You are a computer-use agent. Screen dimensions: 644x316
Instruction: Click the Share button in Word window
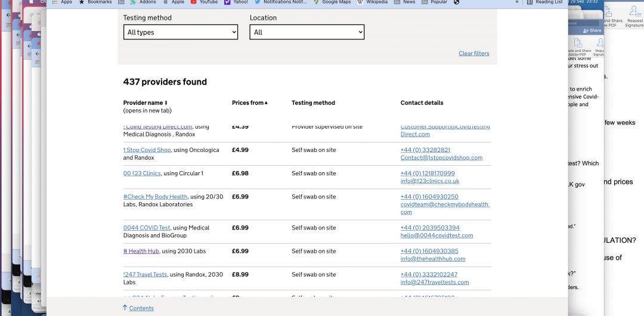pyautogui.click(x=592, y=30)
